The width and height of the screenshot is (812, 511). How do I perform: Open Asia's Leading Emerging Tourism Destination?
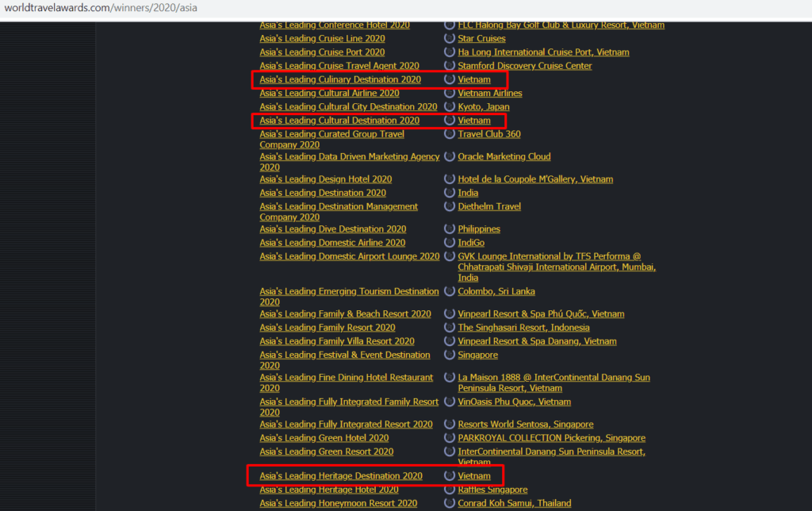coord(349,297)
